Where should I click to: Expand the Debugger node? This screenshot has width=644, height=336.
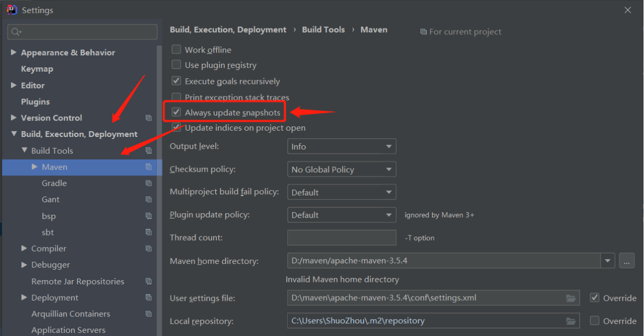[24, 265]
